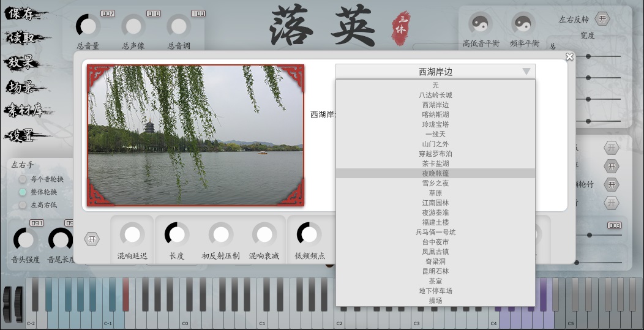644x330 pixels.
Task: Click the red 三体 seal stamp
Action: (x=401, y=28)
